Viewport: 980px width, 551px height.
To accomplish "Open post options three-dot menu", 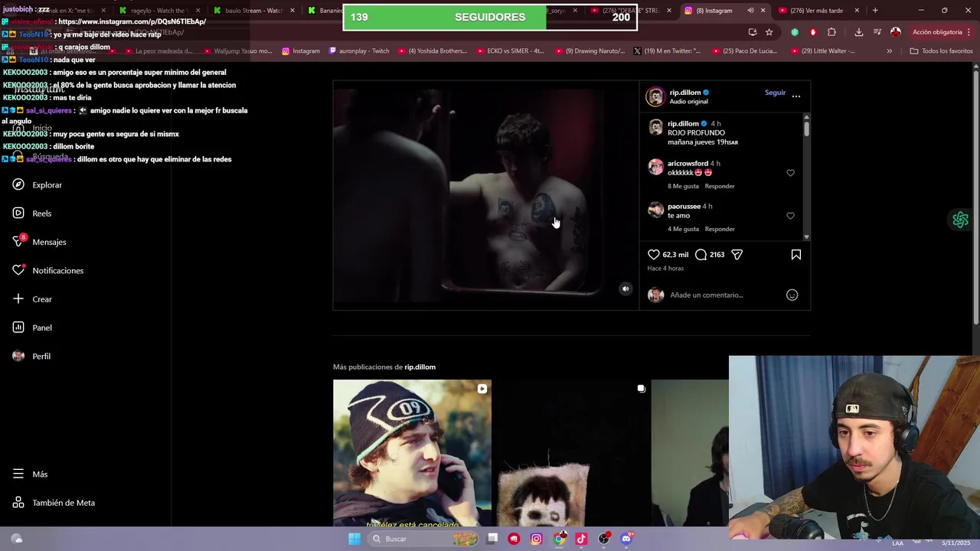I will click(x=796, y=96).
